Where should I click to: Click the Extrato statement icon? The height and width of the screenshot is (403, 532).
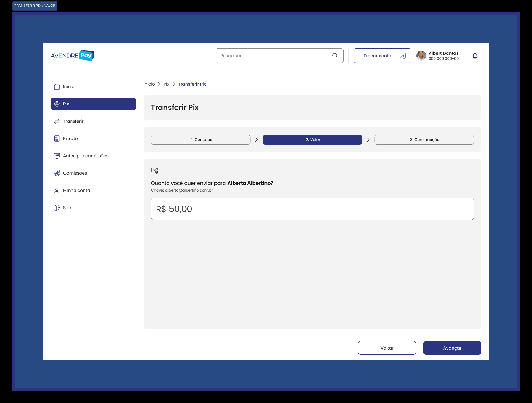point(57,138)
